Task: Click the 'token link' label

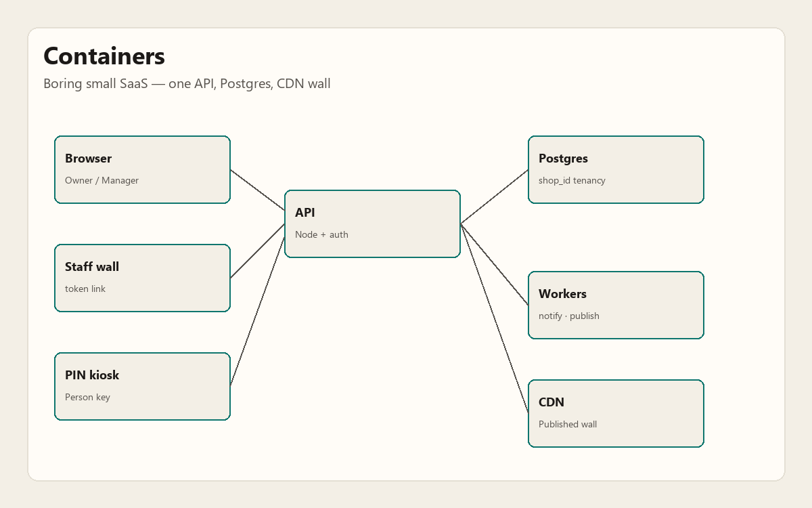Action: pos(85,289)
